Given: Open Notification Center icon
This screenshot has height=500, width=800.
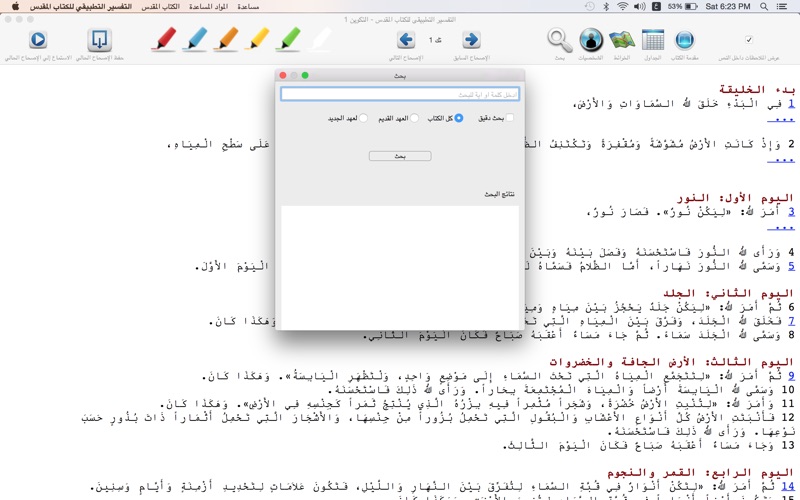Looking at the screenshot, I should [x=781, y=6].
